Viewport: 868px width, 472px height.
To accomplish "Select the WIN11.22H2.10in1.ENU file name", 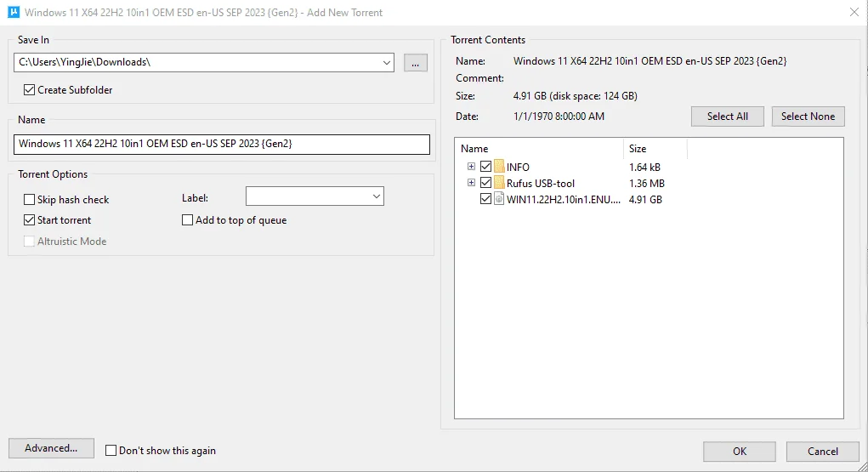I will [564, 200].
